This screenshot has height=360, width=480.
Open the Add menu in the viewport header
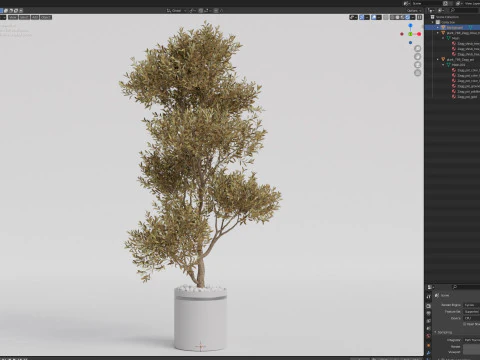coord(35,17)
